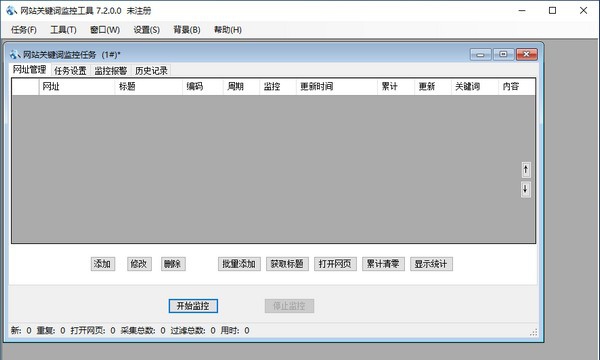Screen dimensions: 600x360
Task: Click the 打开网页 button
Action: pyautogui.click(x=335, y=264)
